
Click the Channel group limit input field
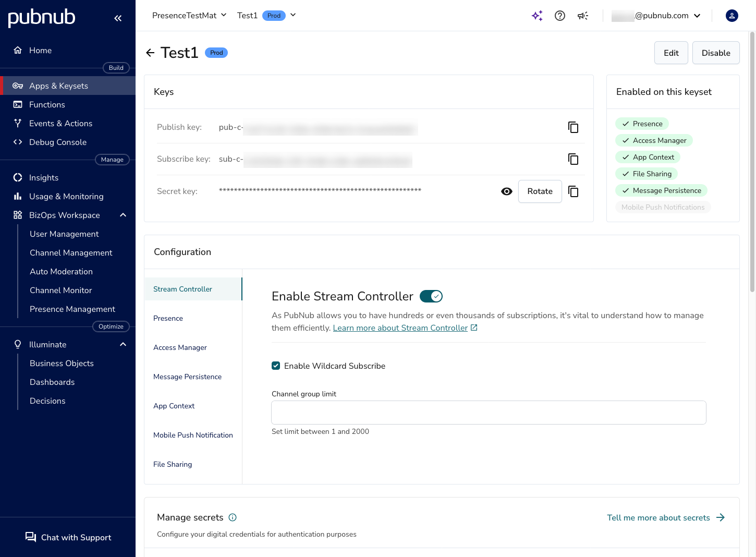489,413
